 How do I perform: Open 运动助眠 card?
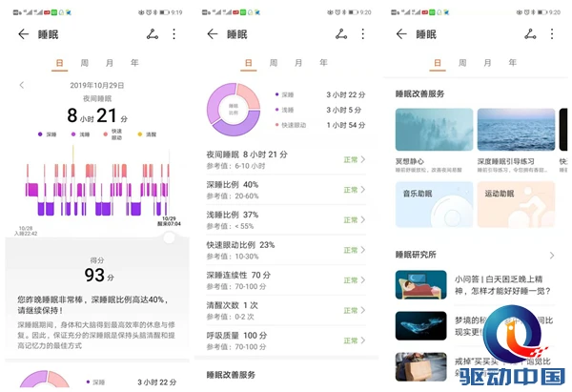coord(516,204)
